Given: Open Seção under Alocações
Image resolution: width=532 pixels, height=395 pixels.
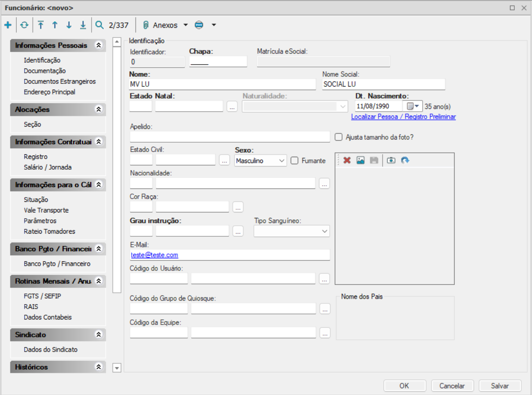Looking at the screenshot, I should (x=32, y=124).
